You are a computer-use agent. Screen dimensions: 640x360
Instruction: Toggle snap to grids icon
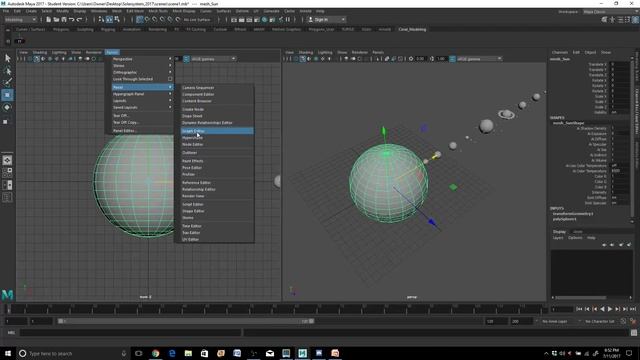[140, 20]
